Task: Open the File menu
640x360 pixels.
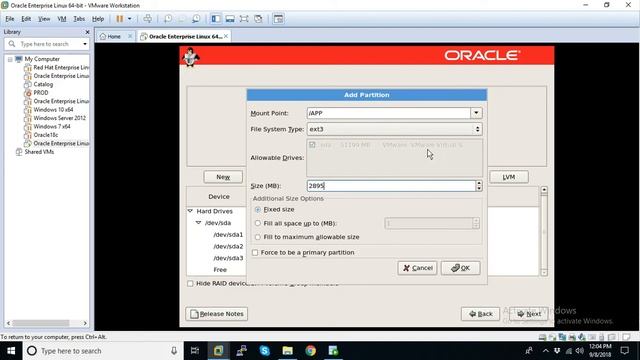Action: coord(10,19)
